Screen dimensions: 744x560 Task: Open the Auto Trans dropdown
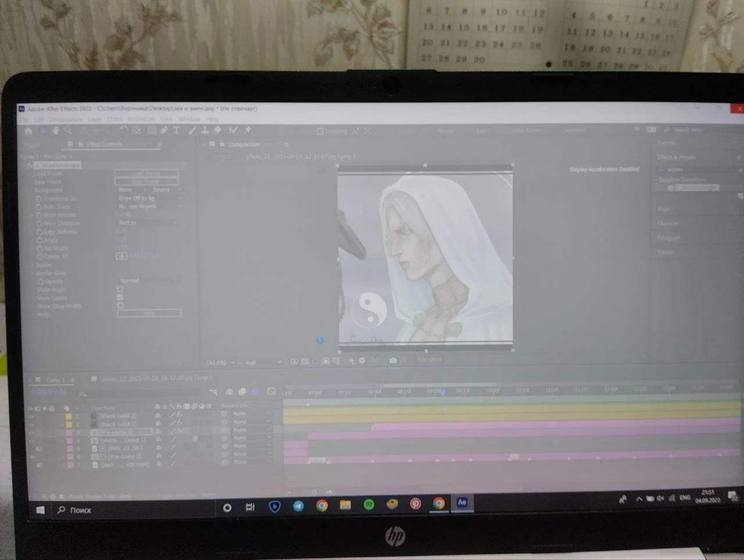coord(150,206)
